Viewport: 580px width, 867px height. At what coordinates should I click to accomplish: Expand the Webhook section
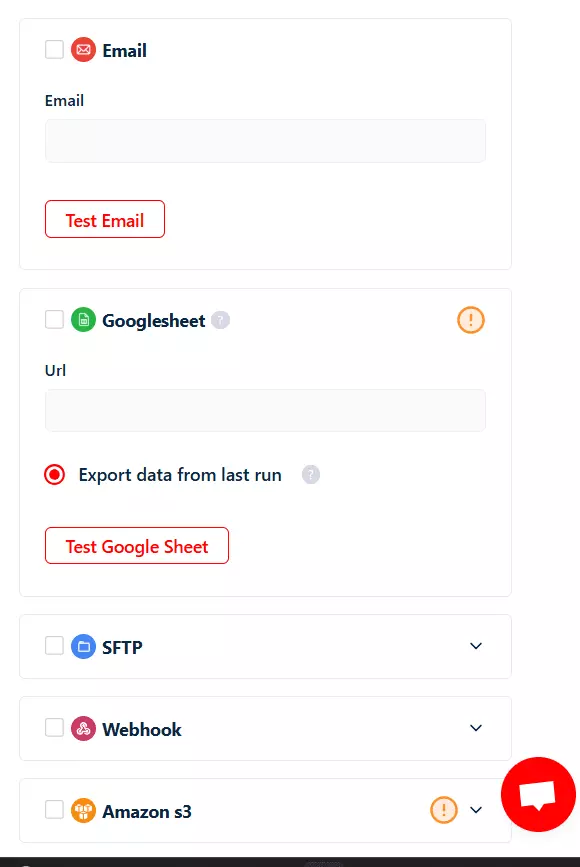[x=476, y=728]
